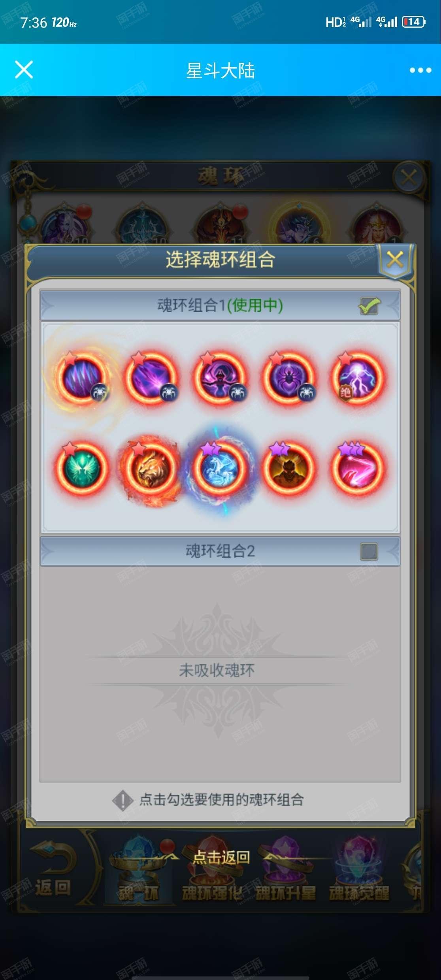
Task: Select the purple beam soul ring
Action: click(150, 378)
